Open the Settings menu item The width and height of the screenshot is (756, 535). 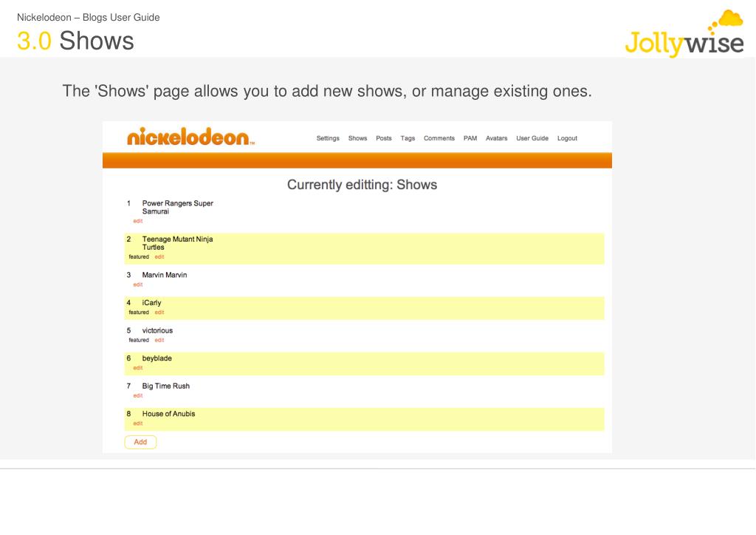click(328, 138)
